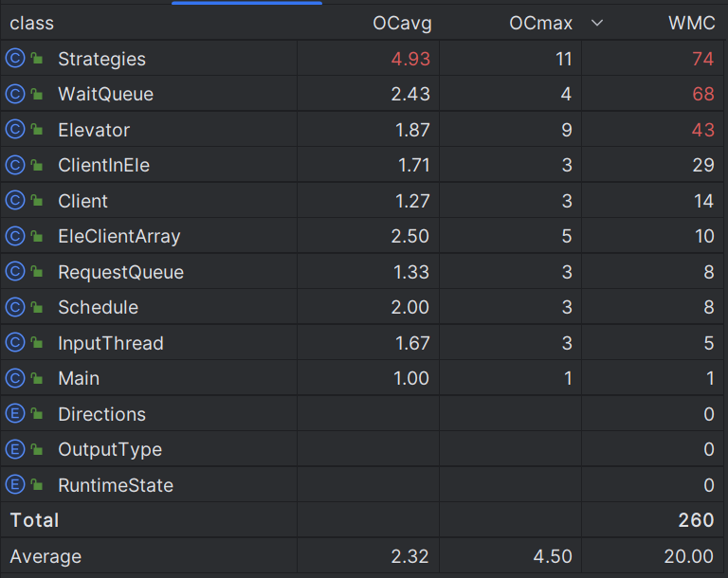Select the blue-underlined tab at top
Viewport: 728px width, 578px height.
pos(246,3)
